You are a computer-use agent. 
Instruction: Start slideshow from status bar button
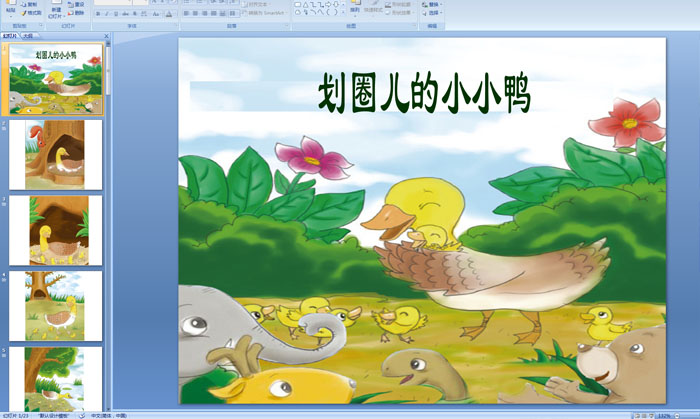coord(651,415)
